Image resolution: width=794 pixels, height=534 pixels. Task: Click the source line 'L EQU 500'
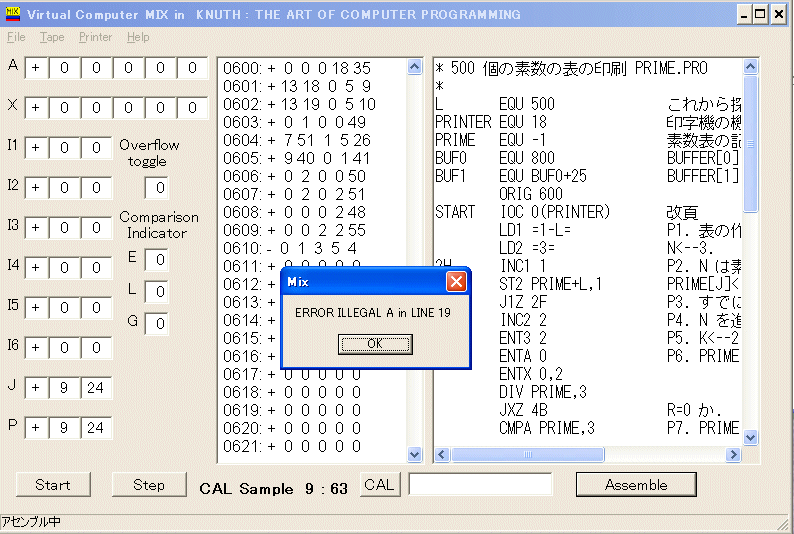(495, 104)
